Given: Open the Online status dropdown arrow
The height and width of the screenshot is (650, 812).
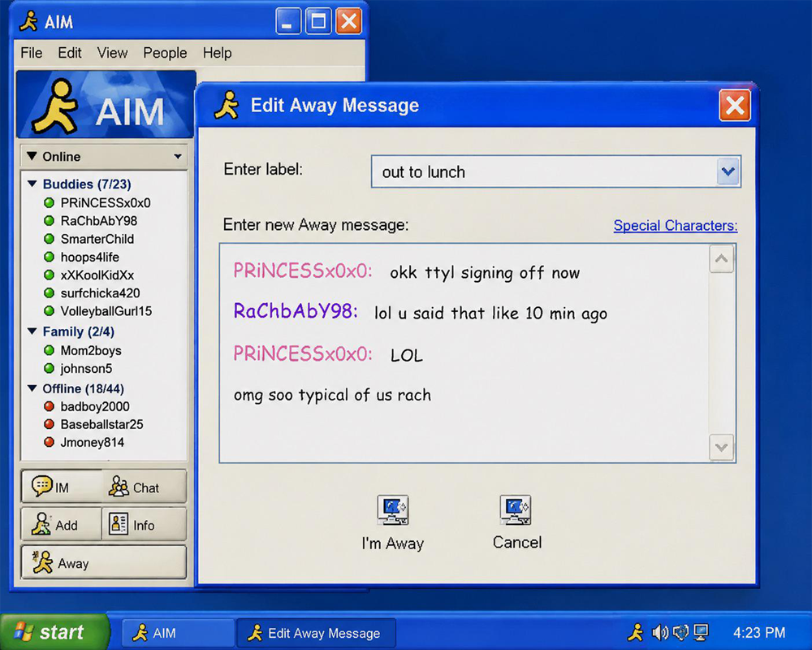Looking at the screenshot, I should point(178,156).
